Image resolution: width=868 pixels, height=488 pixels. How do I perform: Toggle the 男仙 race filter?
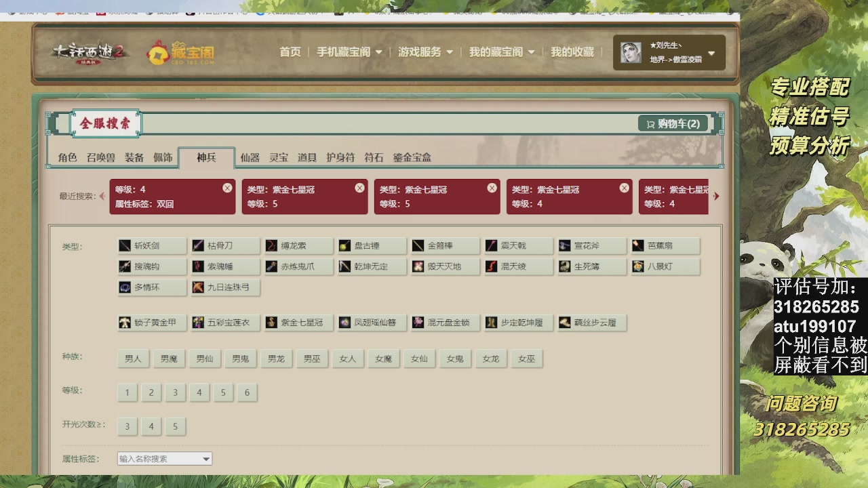205,359
